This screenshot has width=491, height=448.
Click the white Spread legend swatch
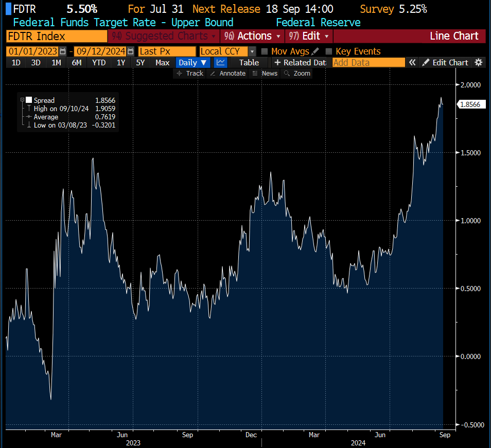click(29, 100)
